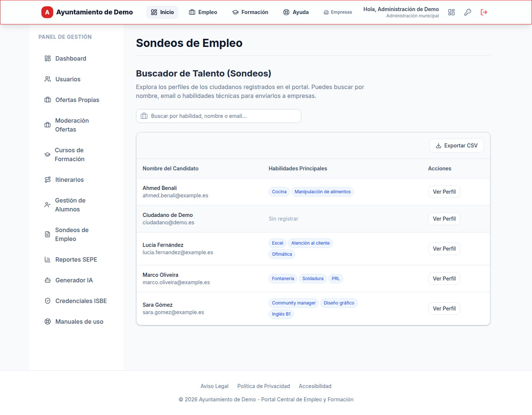532x415 pixels.
Task: Click the 'Ayuntamiento de Demo' site title
Action: [95, 12]
